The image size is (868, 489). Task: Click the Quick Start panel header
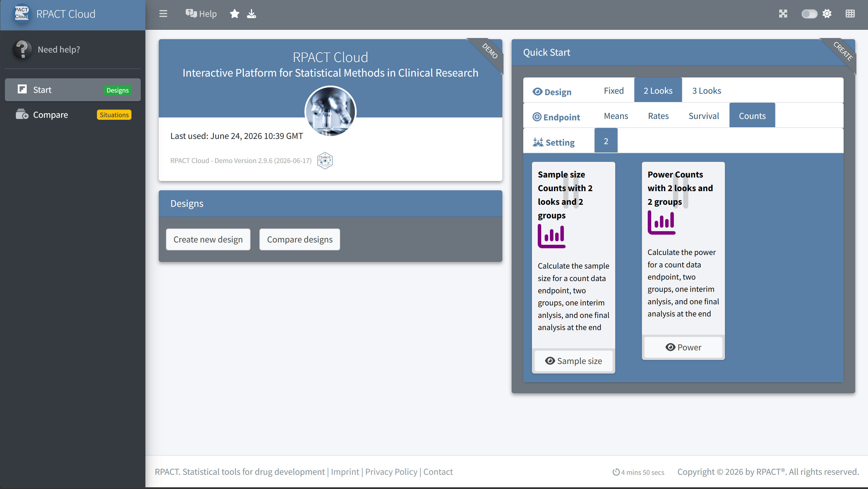(x=683, y=52)
